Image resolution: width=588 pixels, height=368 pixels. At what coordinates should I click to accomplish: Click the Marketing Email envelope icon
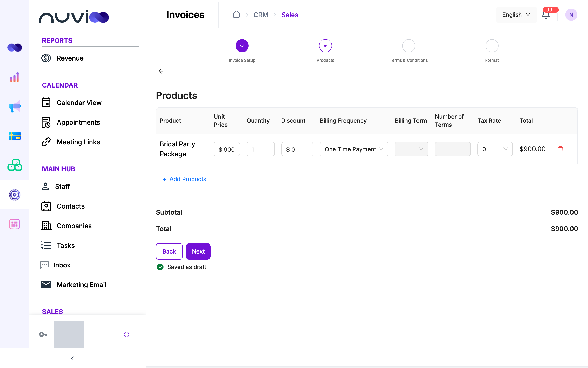[x=46, y=285]
